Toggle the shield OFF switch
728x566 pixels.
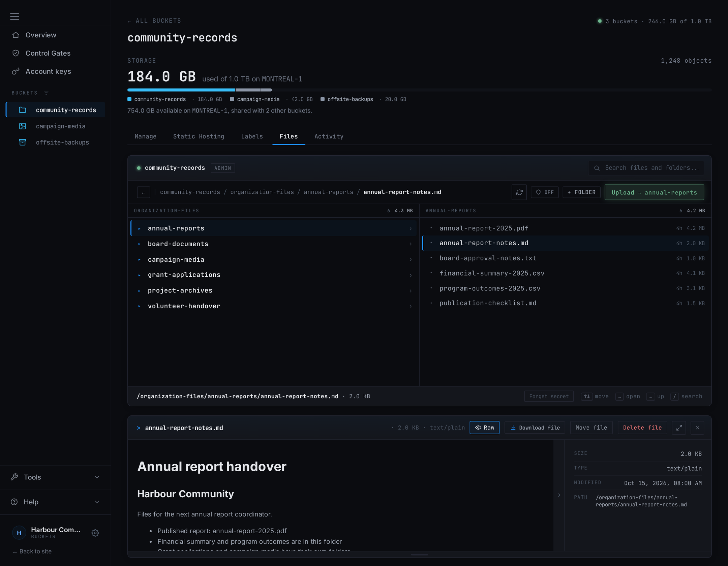pyautogui.click(x=545, y=192)
